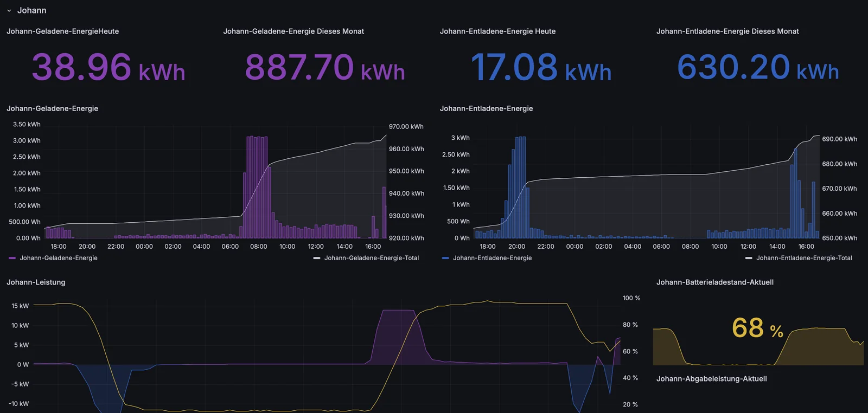Open Johann-Entladene-Energie Dieses Monat panel title
868x413 pixels.
point(727,31)
